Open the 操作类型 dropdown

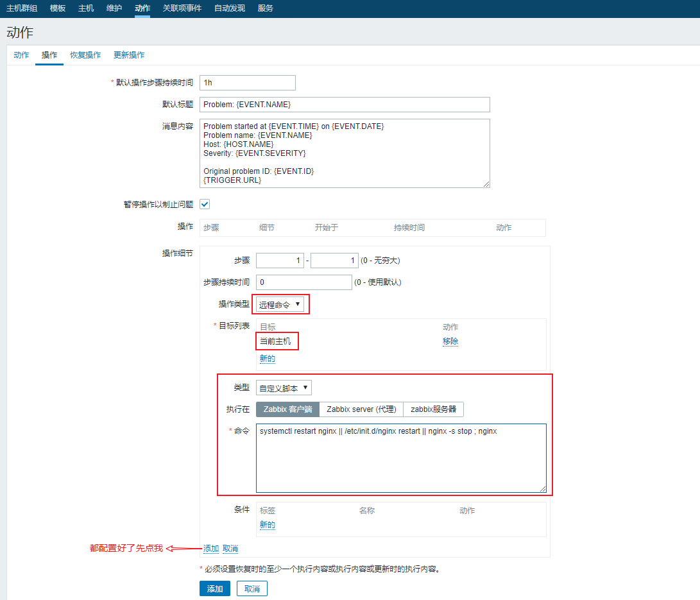pos(280,304)
